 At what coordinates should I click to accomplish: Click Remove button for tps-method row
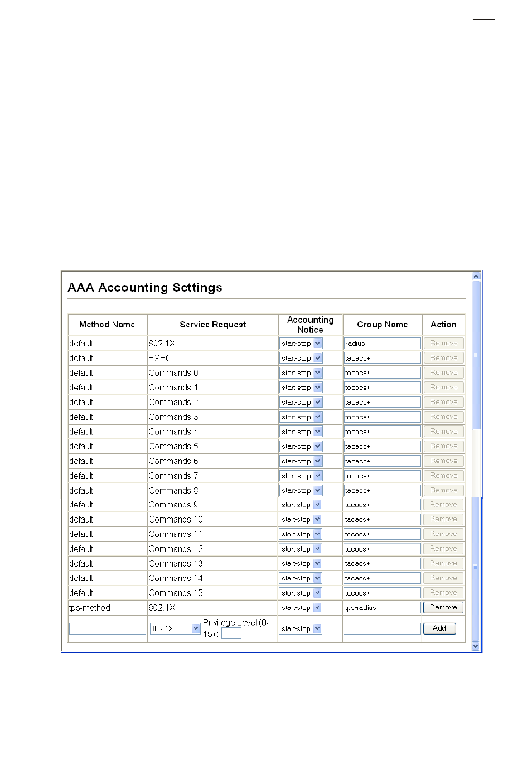pos(443,607)
